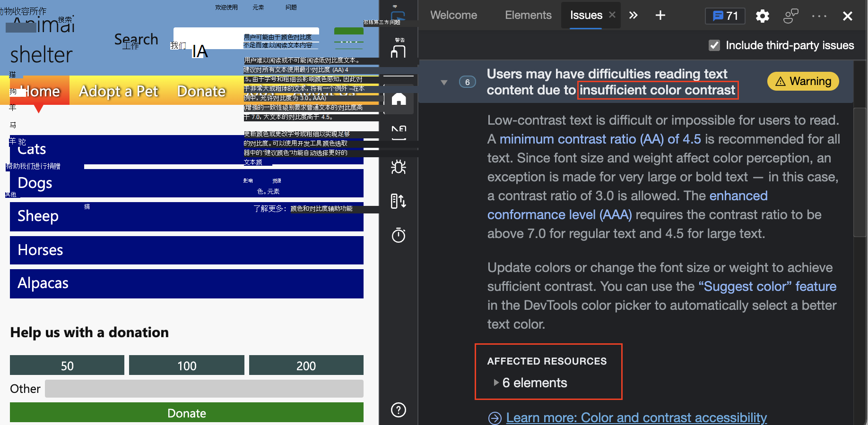Add a new tool with the plus icon

(660, 16)
